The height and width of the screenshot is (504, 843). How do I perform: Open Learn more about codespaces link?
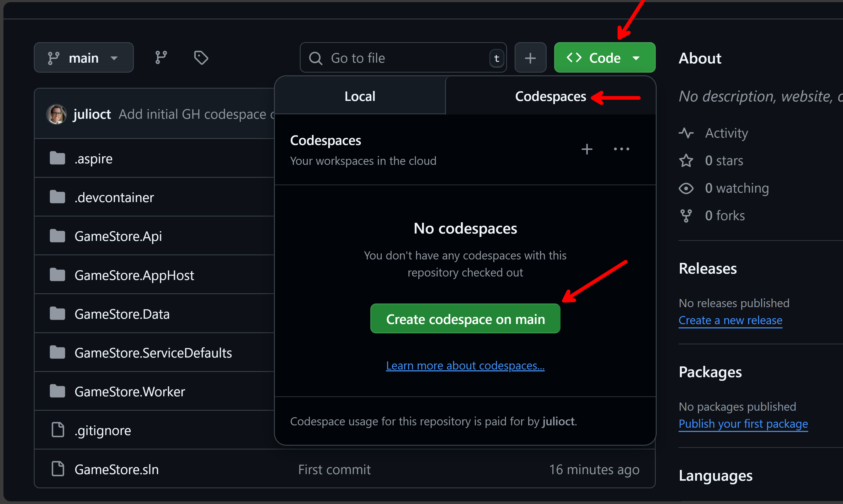click(465, 366)
